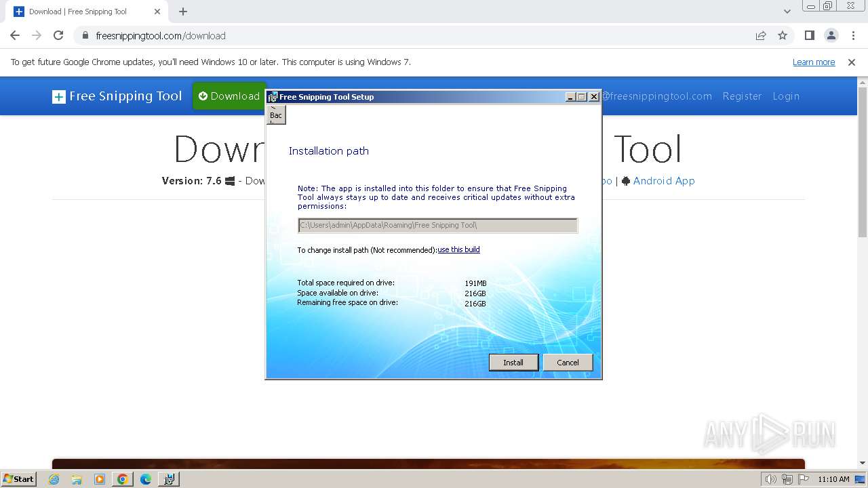
Task: Dismiss the Chrome update notice bar
Action: 852,62
